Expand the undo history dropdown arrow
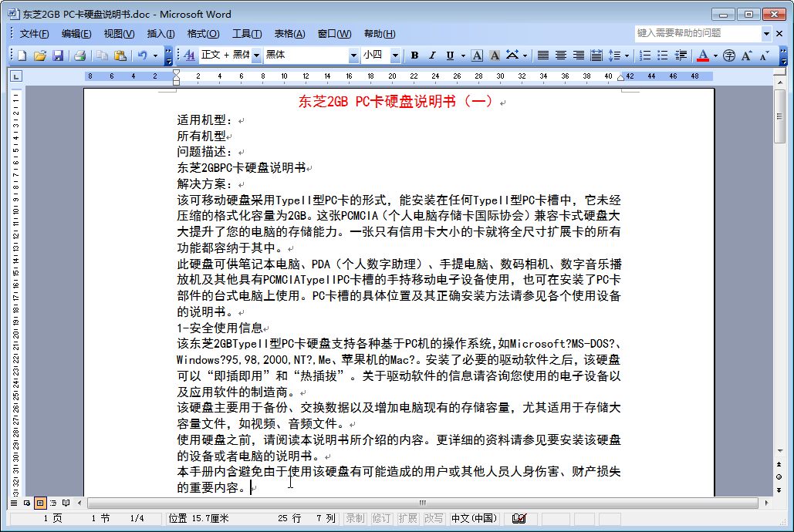This screenshot has height=532, width=794. [155, 56]
